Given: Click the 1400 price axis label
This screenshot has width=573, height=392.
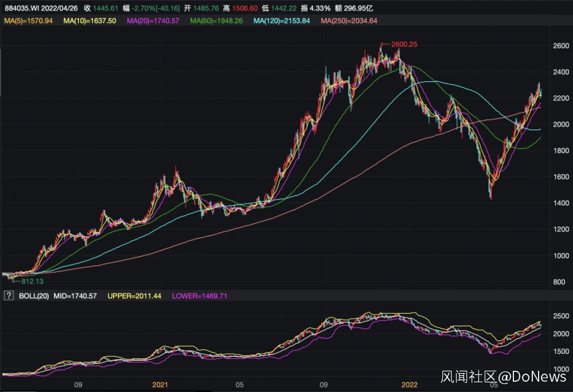Looking at the screenshot, I should [x=561, y=203].
